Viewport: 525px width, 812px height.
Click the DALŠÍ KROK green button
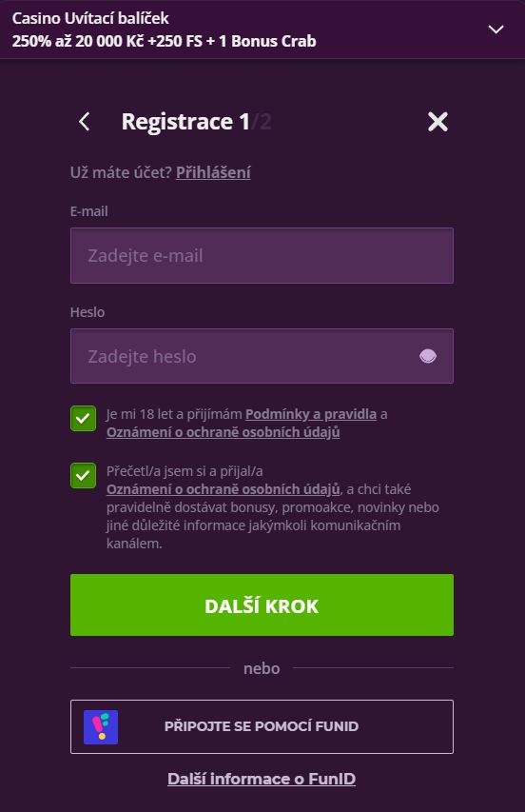point(262,604)
